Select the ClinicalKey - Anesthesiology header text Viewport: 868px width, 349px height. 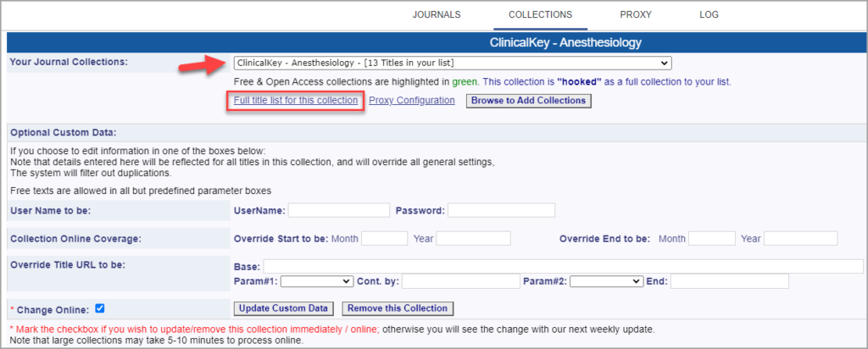coord(565,42)
